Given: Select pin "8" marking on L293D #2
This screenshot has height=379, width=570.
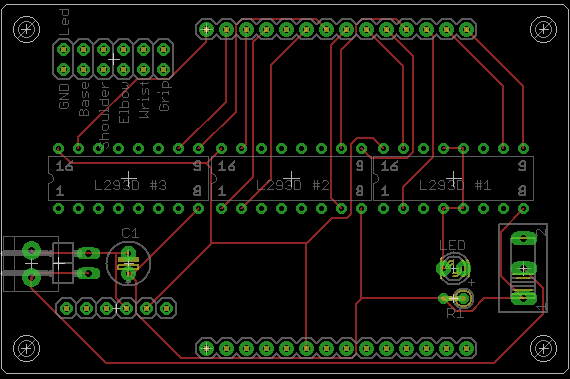Looking at the screenshot, I should 360,191.
